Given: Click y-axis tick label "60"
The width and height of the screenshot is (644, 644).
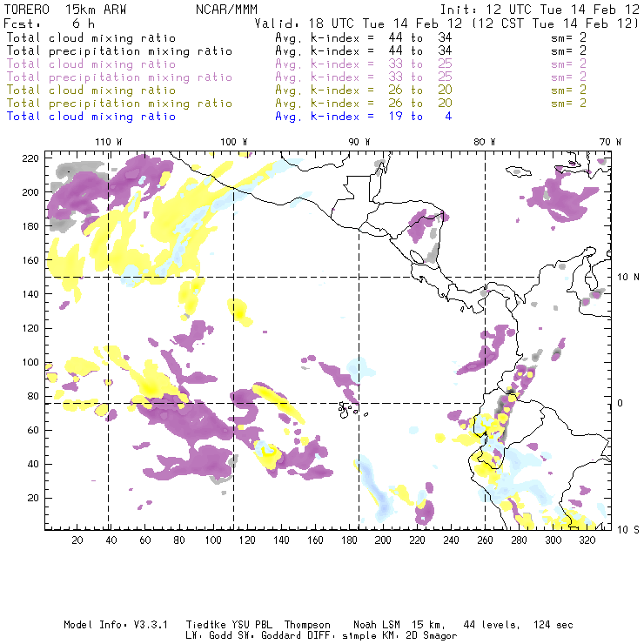Looking at the screenshot, I should click(33, 430).
